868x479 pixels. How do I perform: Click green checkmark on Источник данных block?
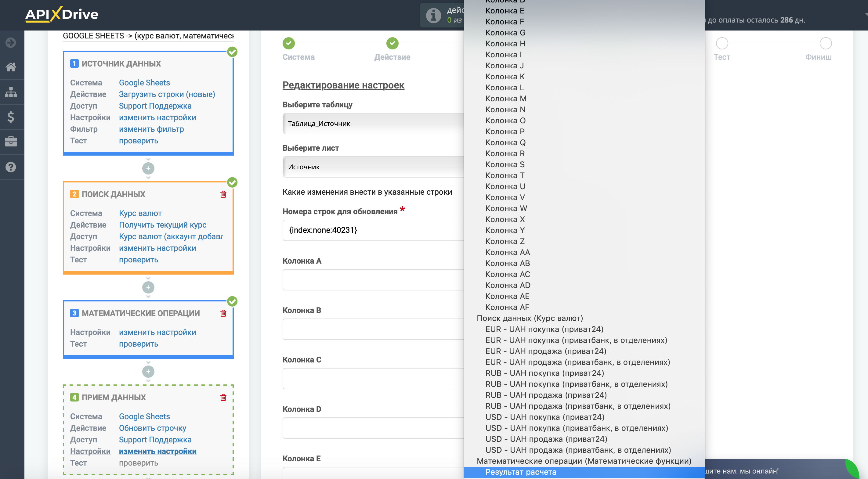click(x=232, y=52)
